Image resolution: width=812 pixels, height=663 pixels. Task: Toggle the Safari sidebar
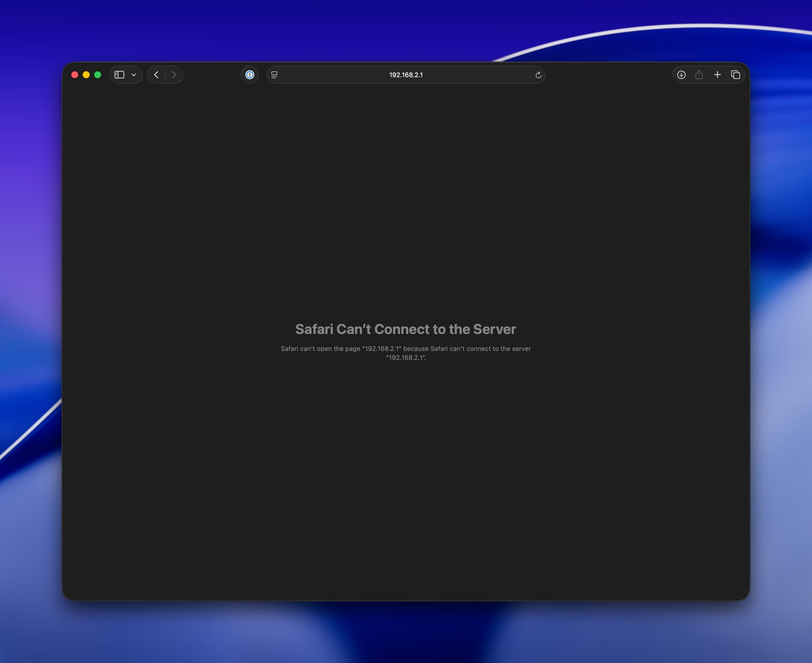pos(119,75)
